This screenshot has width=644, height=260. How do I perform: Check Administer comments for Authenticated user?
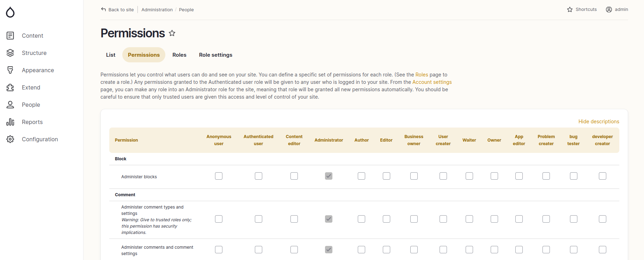[258, 249]
